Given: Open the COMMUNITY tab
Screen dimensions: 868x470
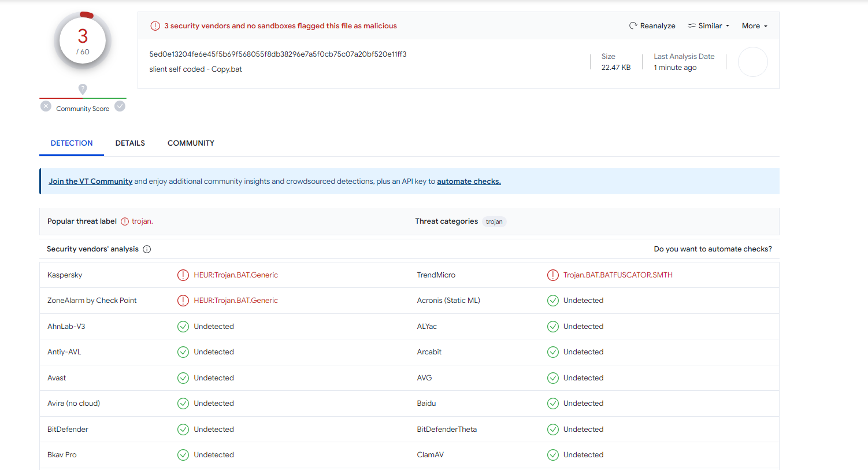Looking at the screenshot, I should 191,143.
